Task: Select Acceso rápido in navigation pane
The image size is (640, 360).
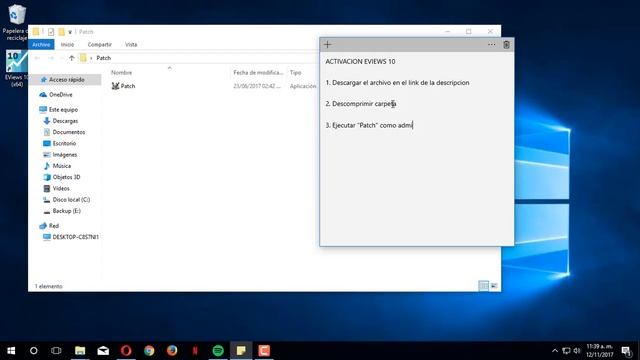Action: [x=67, y=80]
